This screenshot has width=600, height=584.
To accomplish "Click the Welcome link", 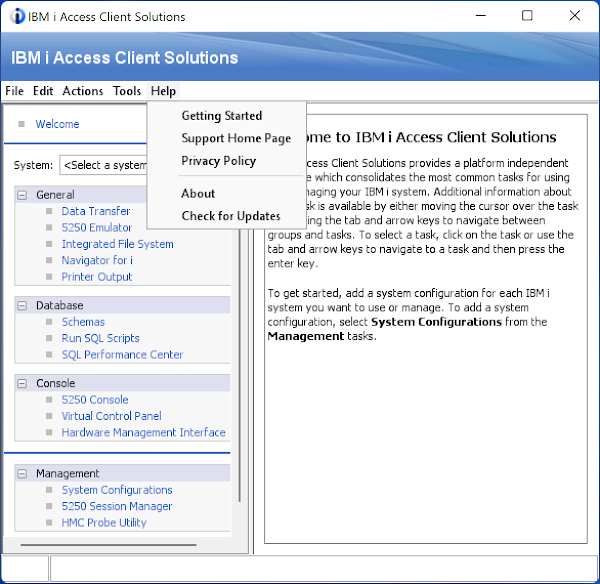I will tap(57, 124).
